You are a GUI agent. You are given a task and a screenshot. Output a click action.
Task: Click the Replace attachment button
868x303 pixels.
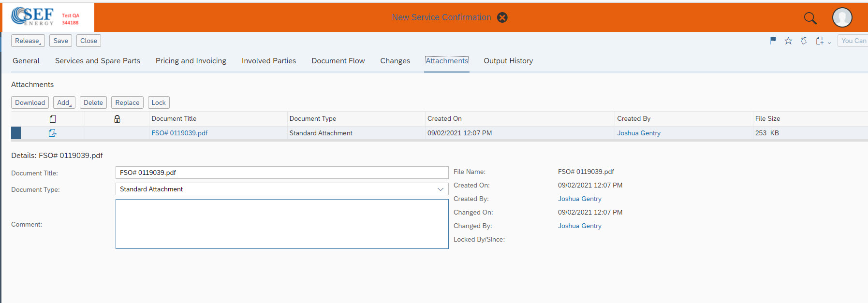[x=127, y=102]
